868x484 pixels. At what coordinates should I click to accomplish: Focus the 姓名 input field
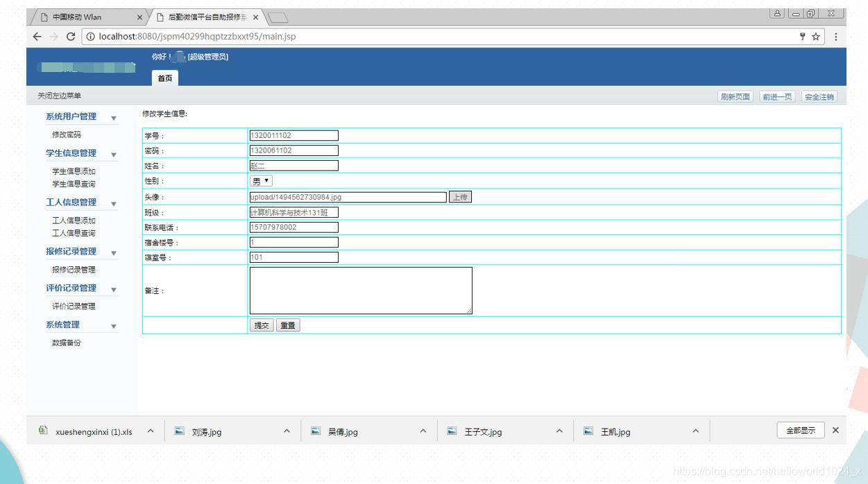tap(294, 166)
